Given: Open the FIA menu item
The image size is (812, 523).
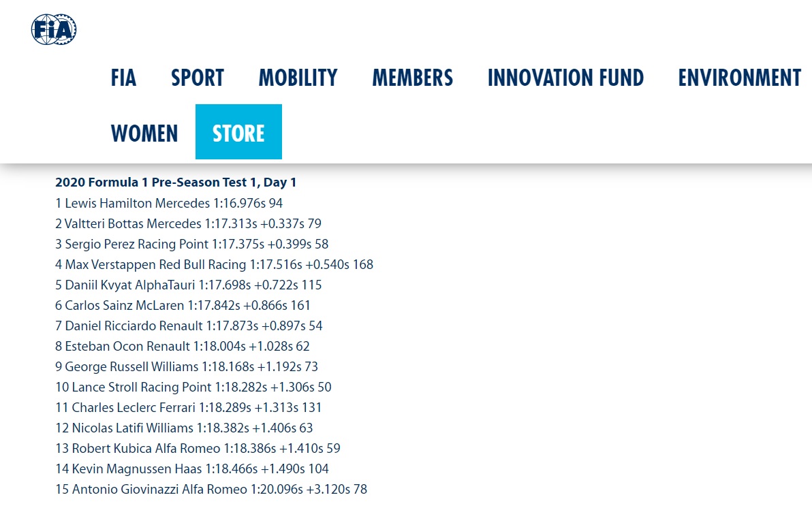Looking at the screenshot, I should tap(123, 78).
